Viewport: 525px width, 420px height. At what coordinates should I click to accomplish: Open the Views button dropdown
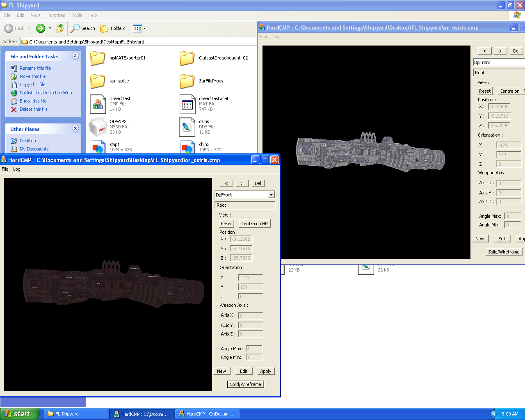(x=139, y=28)
